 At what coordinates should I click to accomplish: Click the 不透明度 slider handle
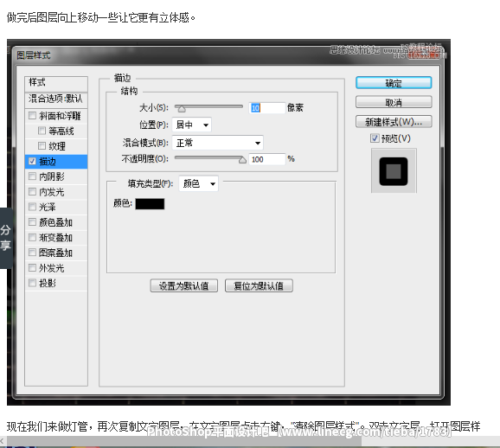[x=242, y=160]
